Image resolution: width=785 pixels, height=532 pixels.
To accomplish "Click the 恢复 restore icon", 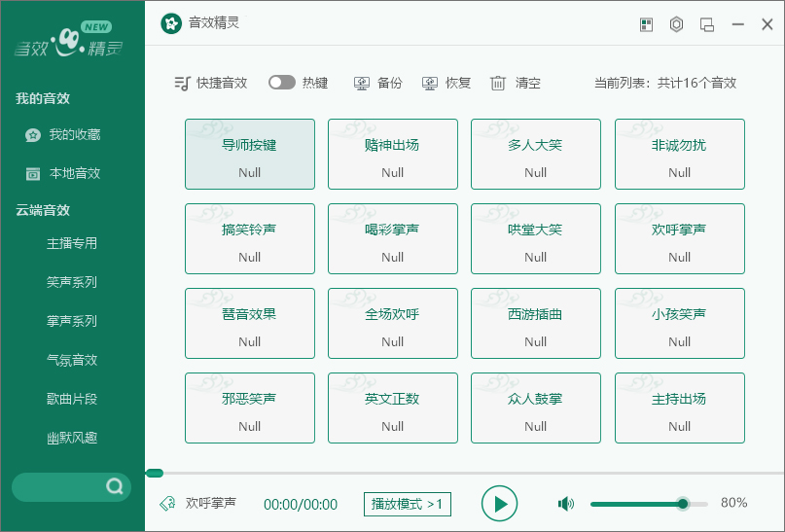I will pos(430,83).
